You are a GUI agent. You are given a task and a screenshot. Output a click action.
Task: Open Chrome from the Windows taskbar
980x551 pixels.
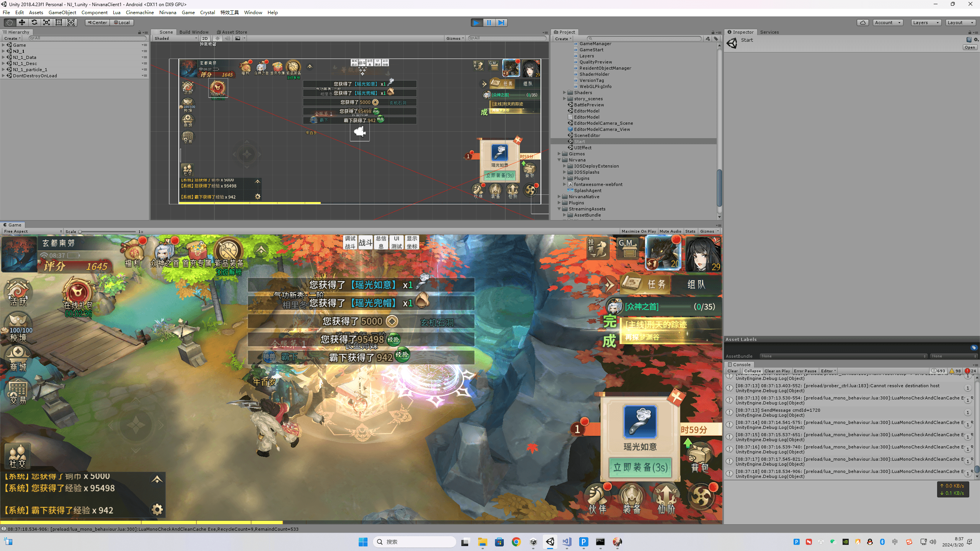[516, 542]
